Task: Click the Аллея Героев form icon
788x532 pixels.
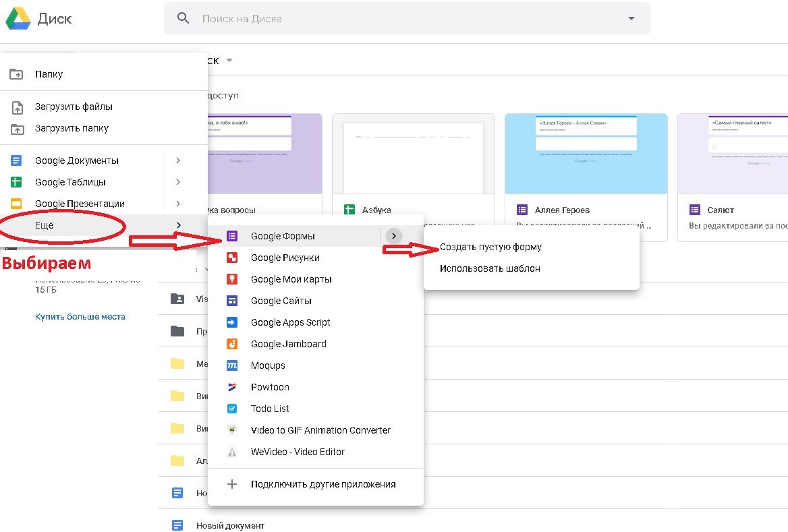Action: click(x=522, y=210)
